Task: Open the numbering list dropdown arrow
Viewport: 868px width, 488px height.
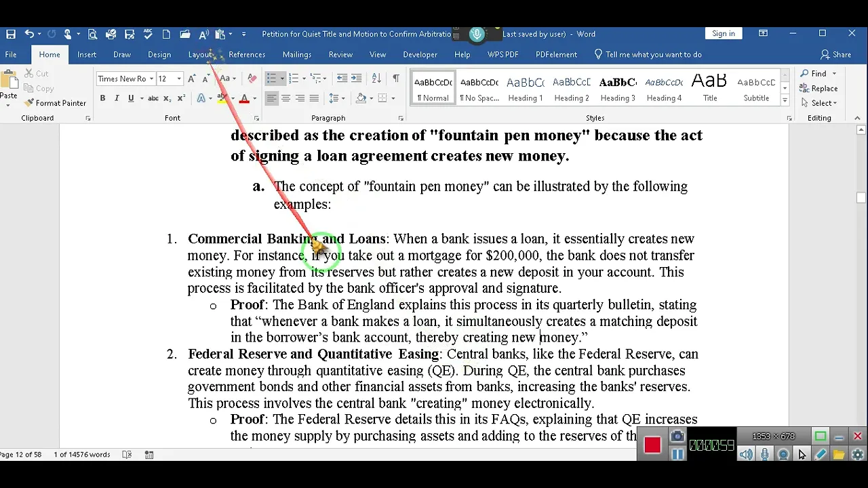Action: tap(304, 79)
